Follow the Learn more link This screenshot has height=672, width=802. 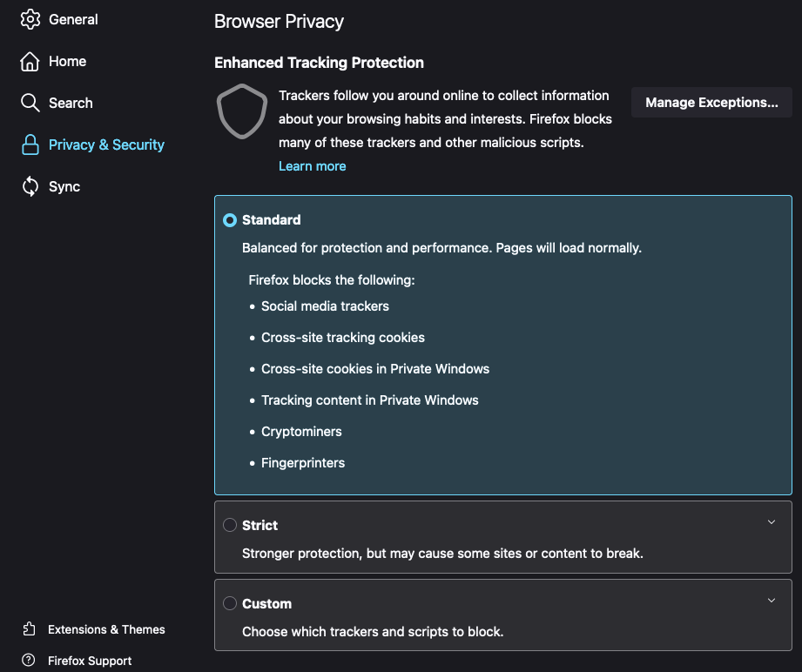pyautogui.click(x=312, y=166)
